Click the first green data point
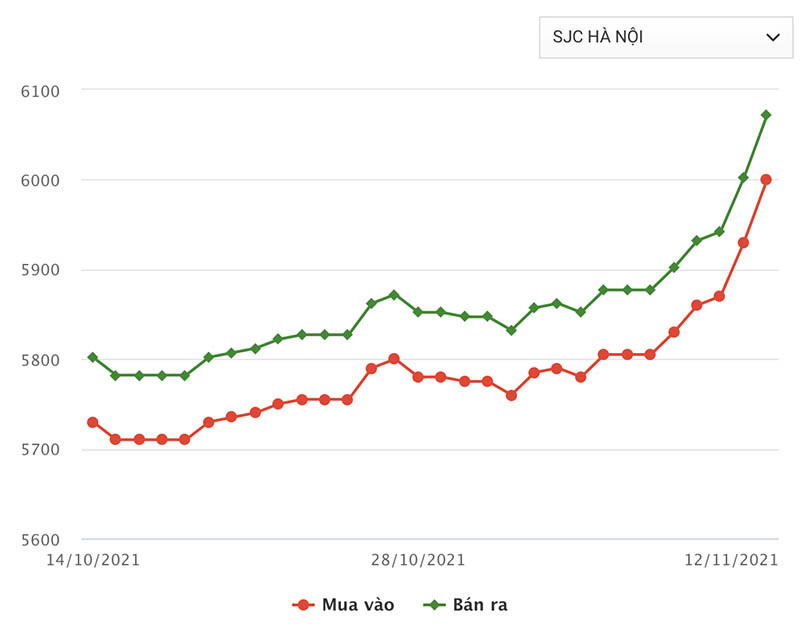Screen dimensions: 800x624 pyautogui.click(x=92, y=357)
